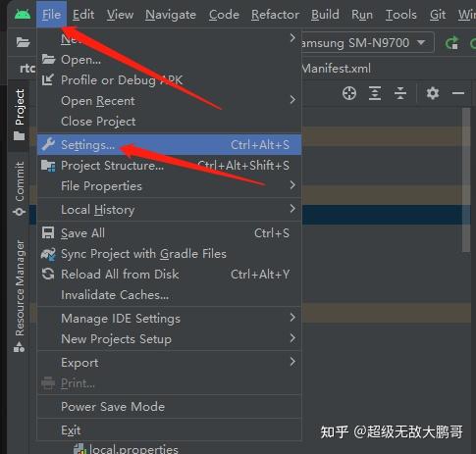Click the green sync/apply changes icon
The height and width of the screenshot is (454, 476).
pyautogui.click(x=452, y=42)
